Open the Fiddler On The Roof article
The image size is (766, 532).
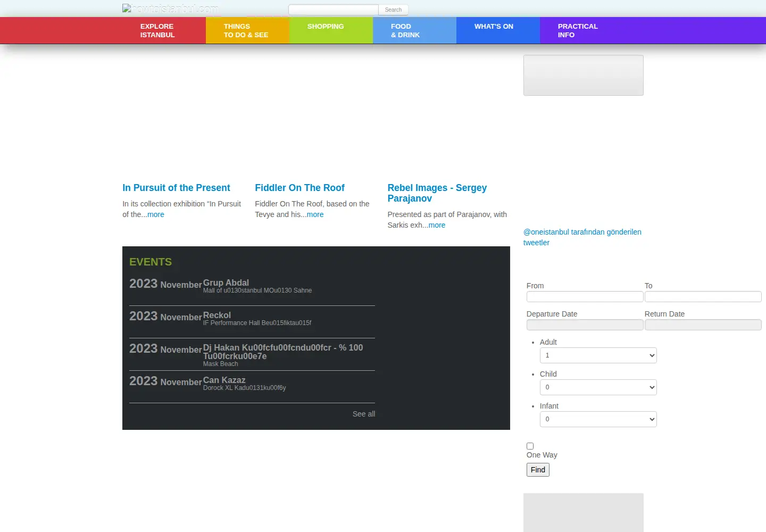[x=299, y=188]
